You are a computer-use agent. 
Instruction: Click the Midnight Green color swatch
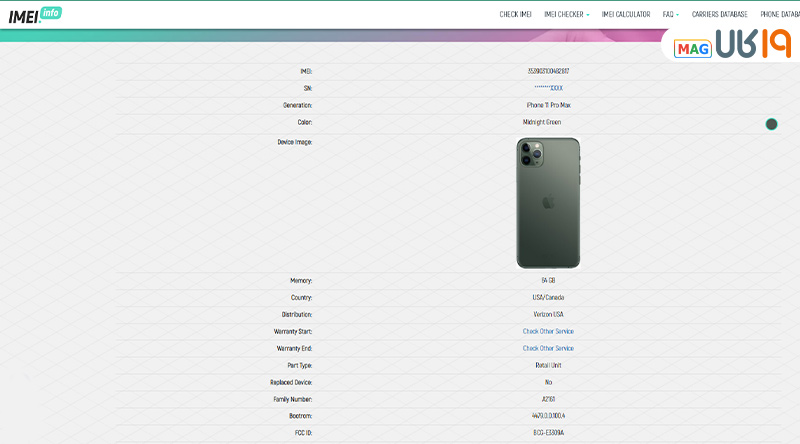click(771, 124)
